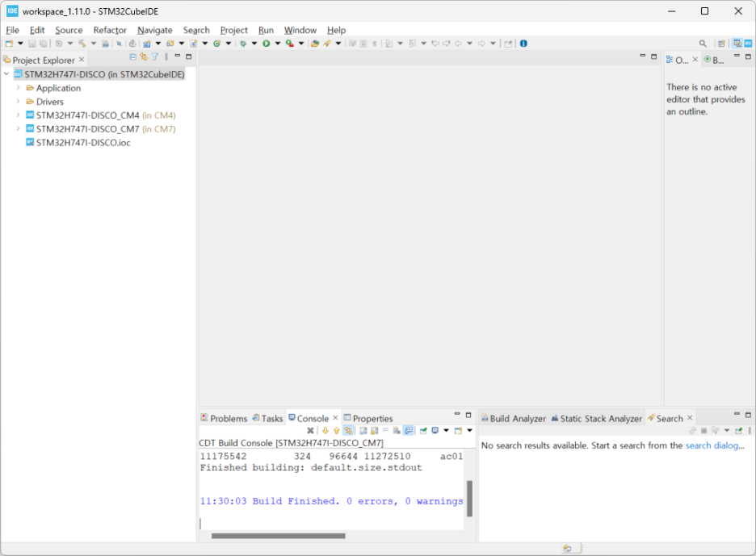Click the New source folder toolbar icon
The width and height of the screenshot is (756, 556).
click(170, 44)
